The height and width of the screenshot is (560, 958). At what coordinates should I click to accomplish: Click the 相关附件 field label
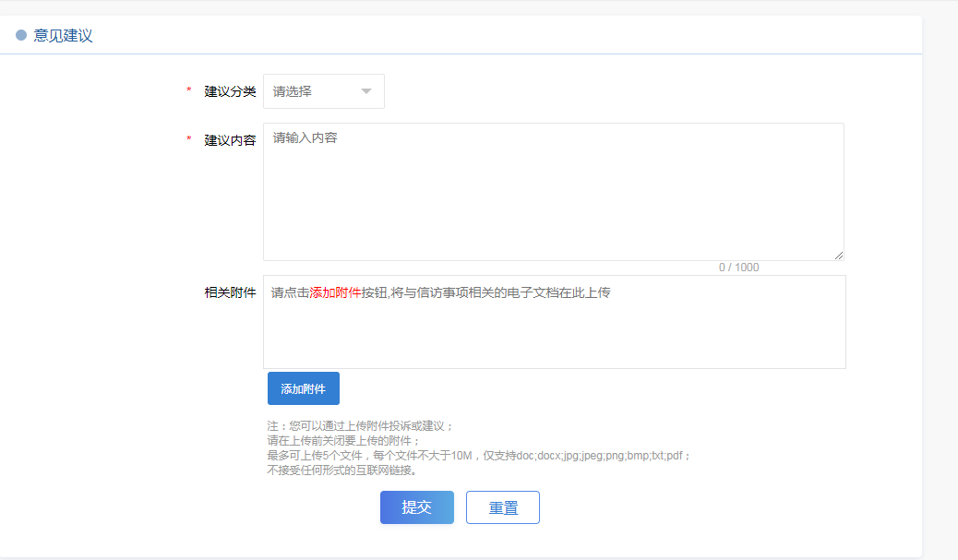(230, 292)
